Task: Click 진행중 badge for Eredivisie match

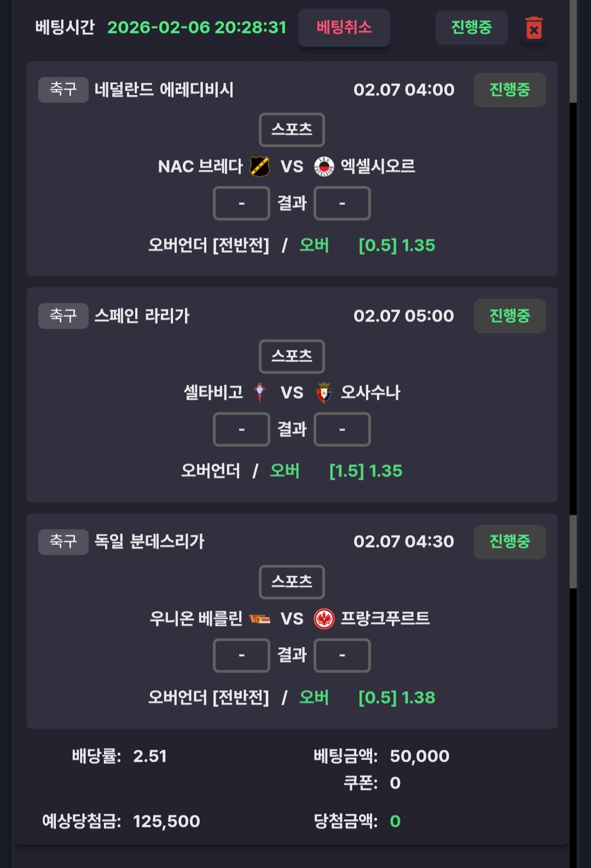Action: coord(509,90)
